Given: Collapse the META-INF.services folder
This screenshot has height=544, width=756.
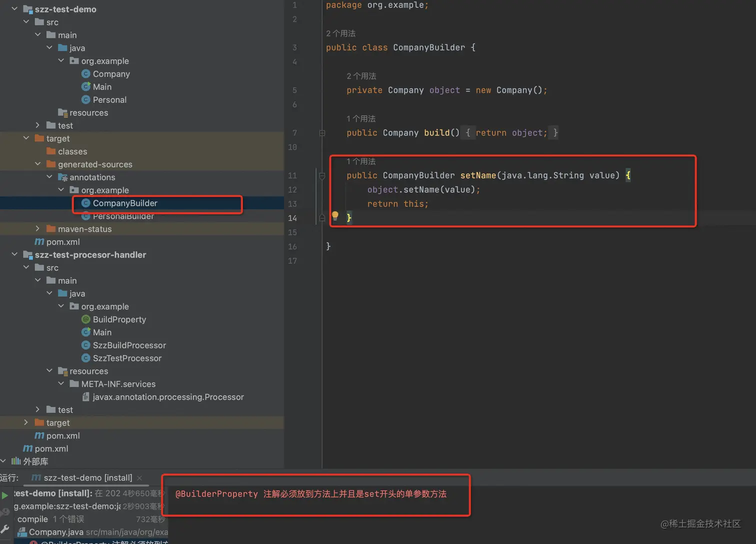Looking at the screenshot, I should [x=61, y=383].
